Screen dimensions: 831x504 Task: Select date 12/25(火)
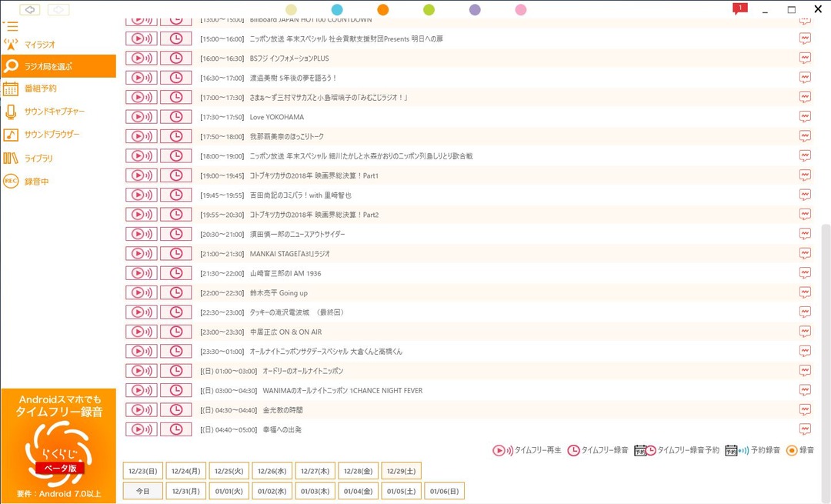coord(229,471)
